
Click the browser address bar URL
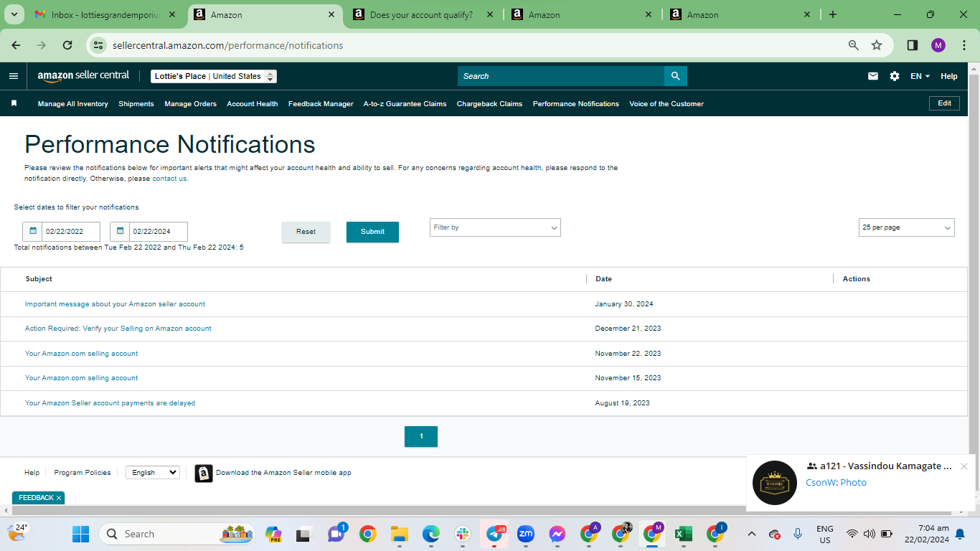pos(228,45)
